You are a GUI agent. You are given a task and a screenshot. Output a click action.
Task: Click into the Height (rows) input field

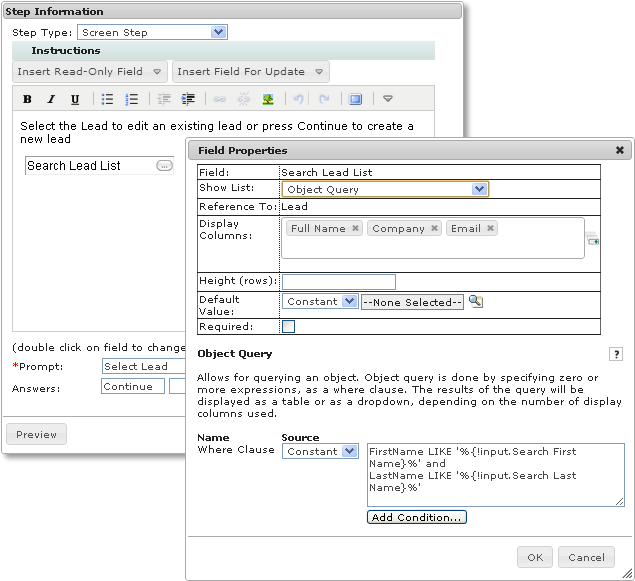pyautogui.click(x=339, y=282)
